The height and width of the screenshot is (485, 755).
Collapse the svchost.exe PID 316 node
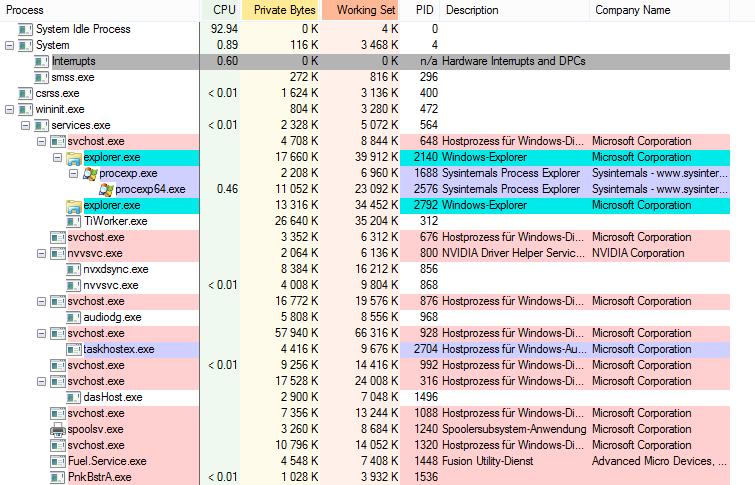[x=41, y=381]
